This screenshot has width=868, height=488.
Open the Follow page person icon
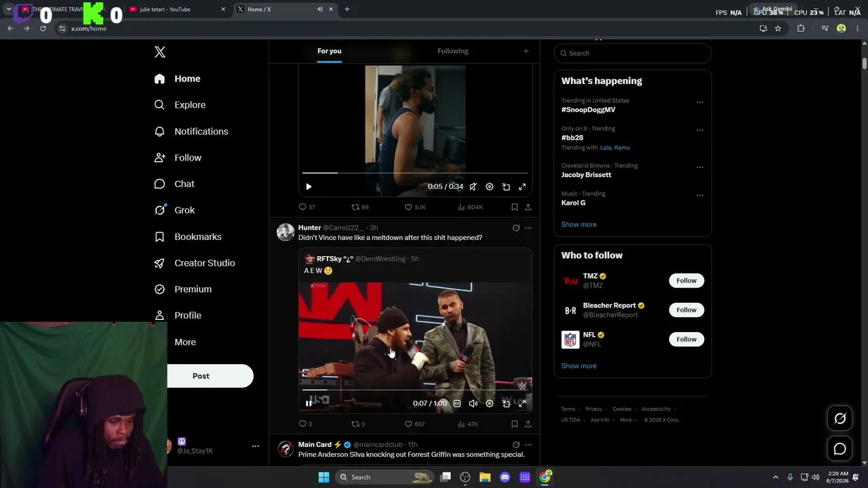159,157
